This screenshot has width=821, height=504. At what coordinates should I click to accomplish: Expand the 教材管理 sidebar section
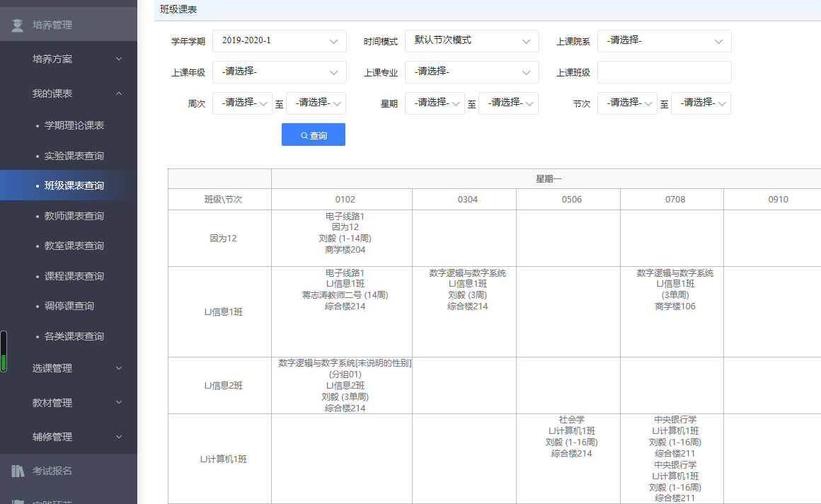[x=118, y=403]
